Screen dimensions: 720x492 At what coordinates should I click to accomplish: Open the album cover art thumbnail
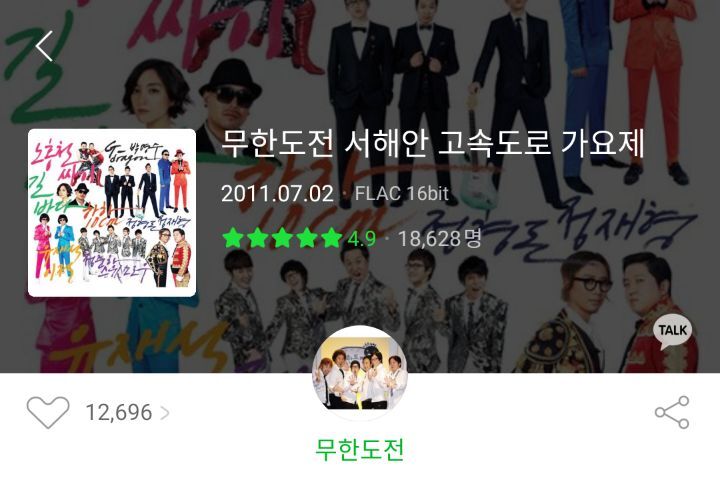112,213
